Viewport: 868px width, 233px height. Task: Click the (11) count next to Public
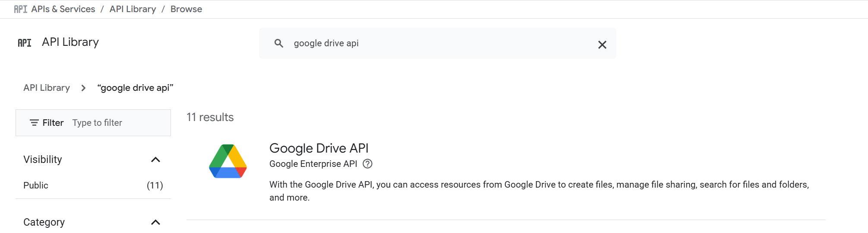(155, 185)
